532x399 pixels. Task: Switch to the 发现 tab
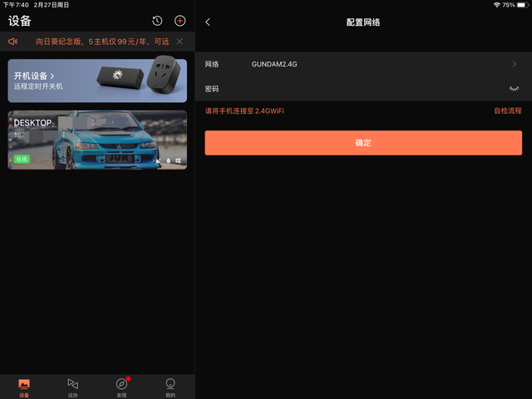coord(121,388)
